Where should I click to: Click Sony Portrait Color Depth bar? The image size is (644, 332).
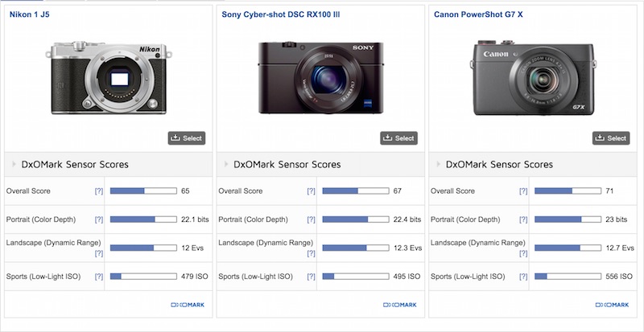tap(356, 219)
